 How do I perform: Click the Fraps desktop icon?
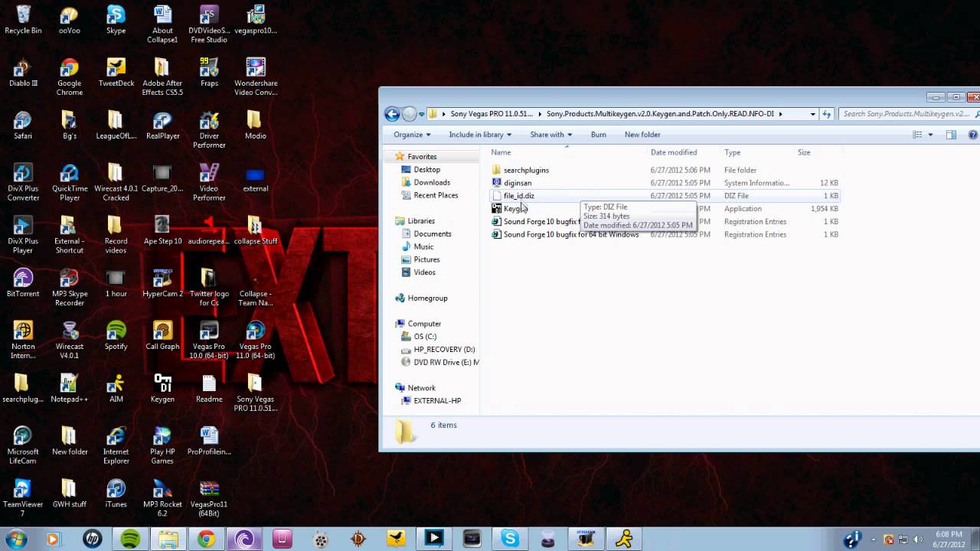[209, 73]
